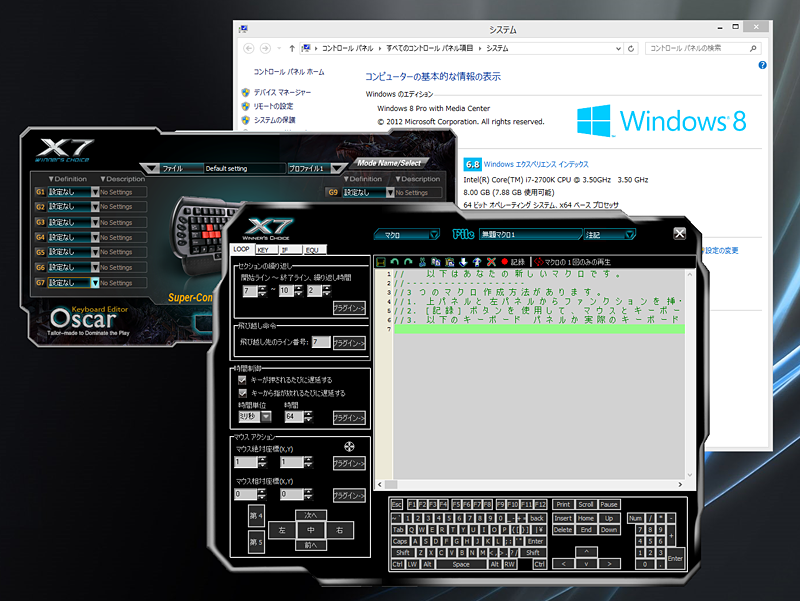Viewport: 800px width, 601px height.
Task: Open the G2 key definition dropdown
Action: 95,207
